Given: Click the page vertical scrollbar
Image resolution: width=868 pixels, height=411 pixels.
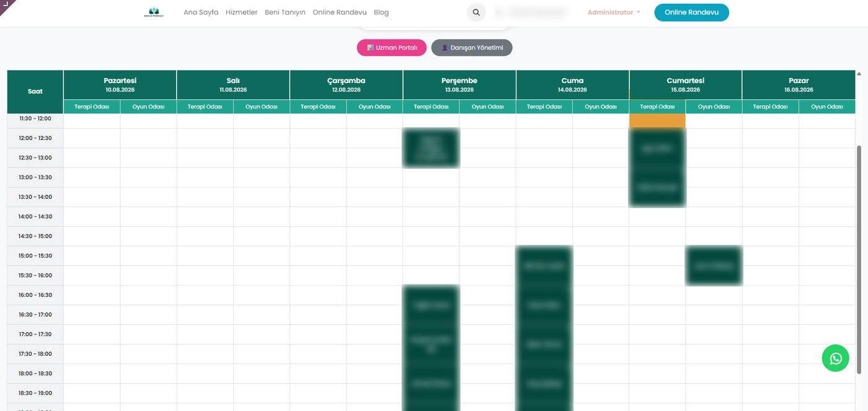Looking at the screenshot, I should (x=858, y=259).
